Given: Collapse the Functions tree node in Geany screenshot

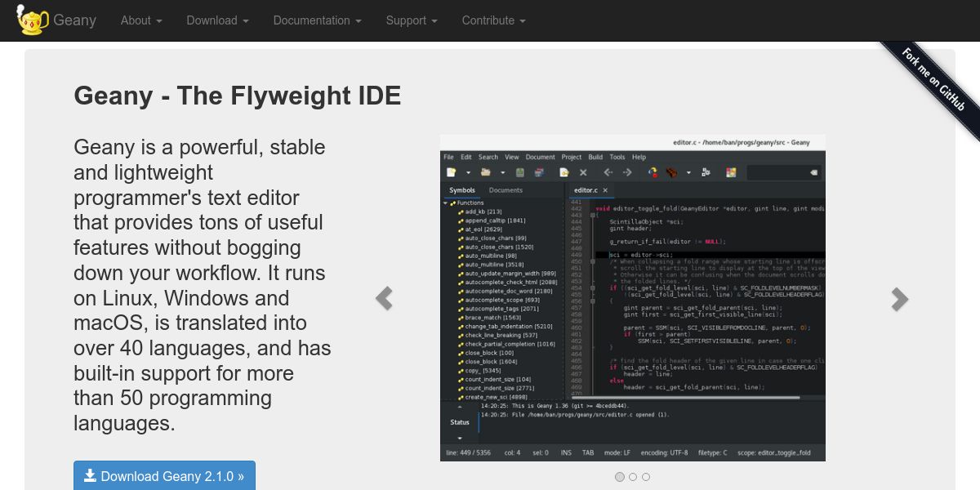Looking at the screenshot, I should pos(447,203).
